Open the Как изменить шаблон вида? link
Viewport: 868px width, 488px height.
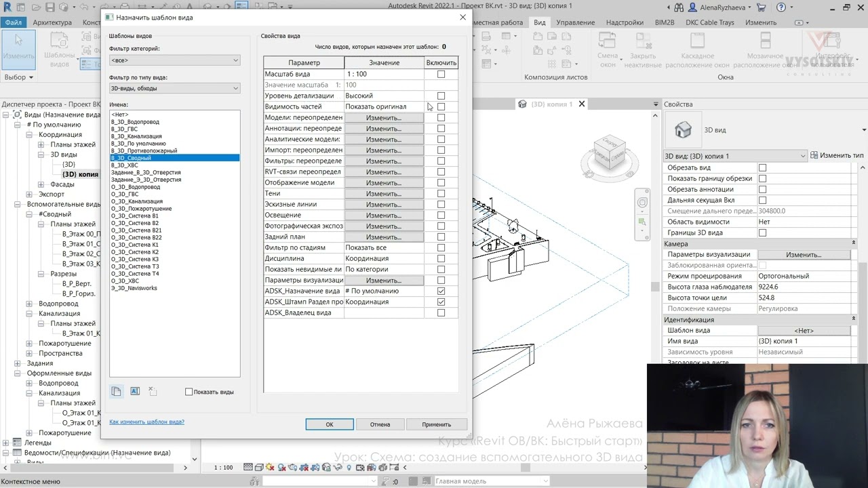pos(146,422)
